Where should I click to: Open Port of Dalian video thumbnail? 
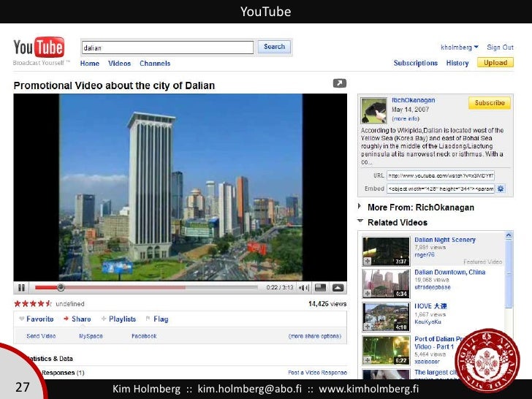386,350
